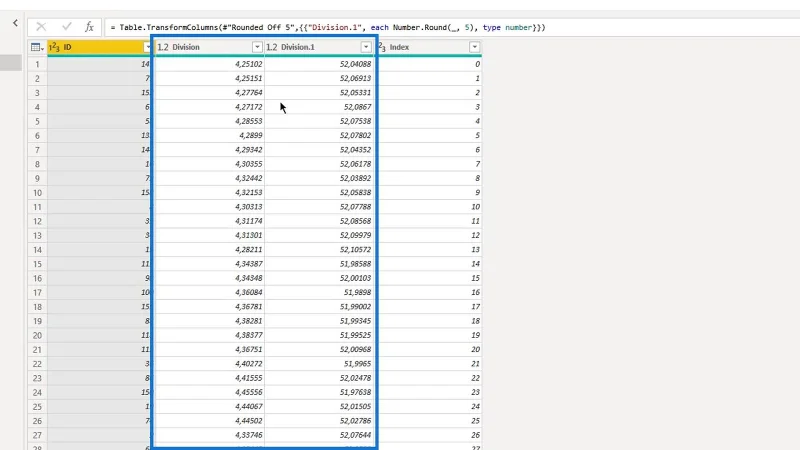The height and width of the screenshot is (450, 800).
Task: Click the Division cell 4,33746
Action: (209, 435)
